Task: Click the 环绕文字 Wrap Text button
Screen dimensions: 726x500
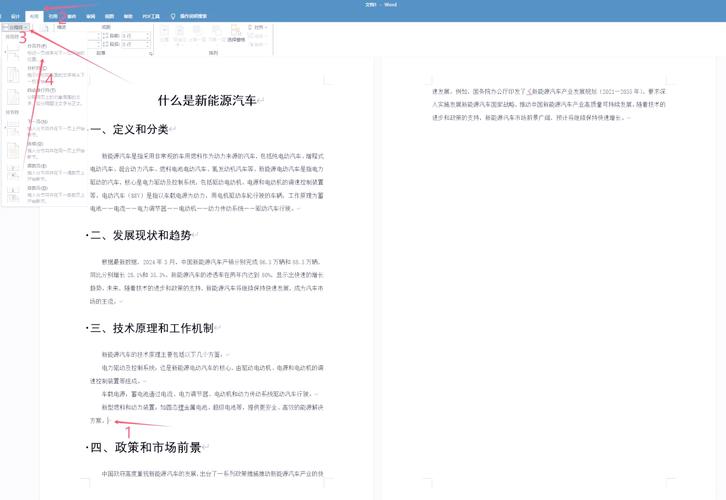Action: tap(180, 35)
